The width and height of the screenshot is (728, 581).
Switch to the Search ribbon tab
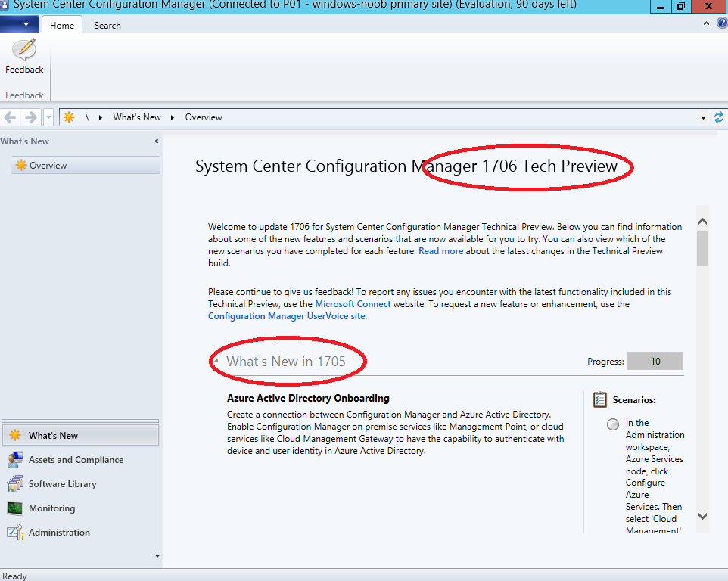coord(107,26)
